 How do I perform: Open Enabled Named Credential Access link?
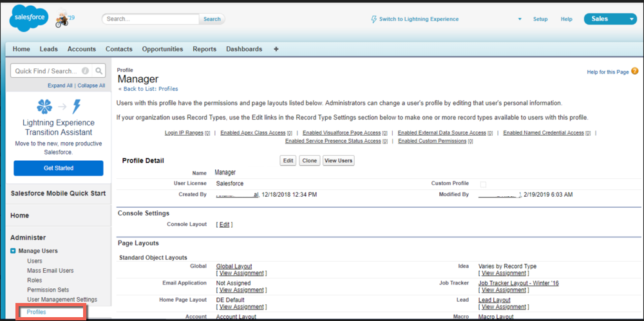point(544,133)
